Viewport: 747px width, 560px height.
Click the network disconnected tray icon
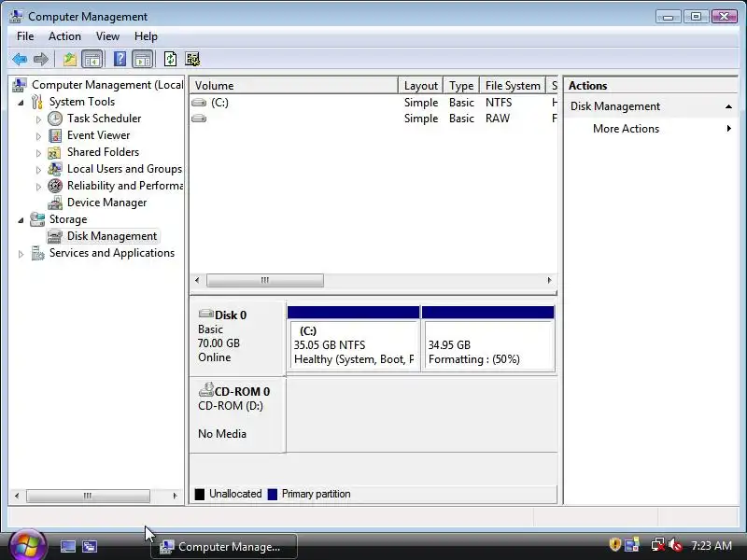click(657, 545)
